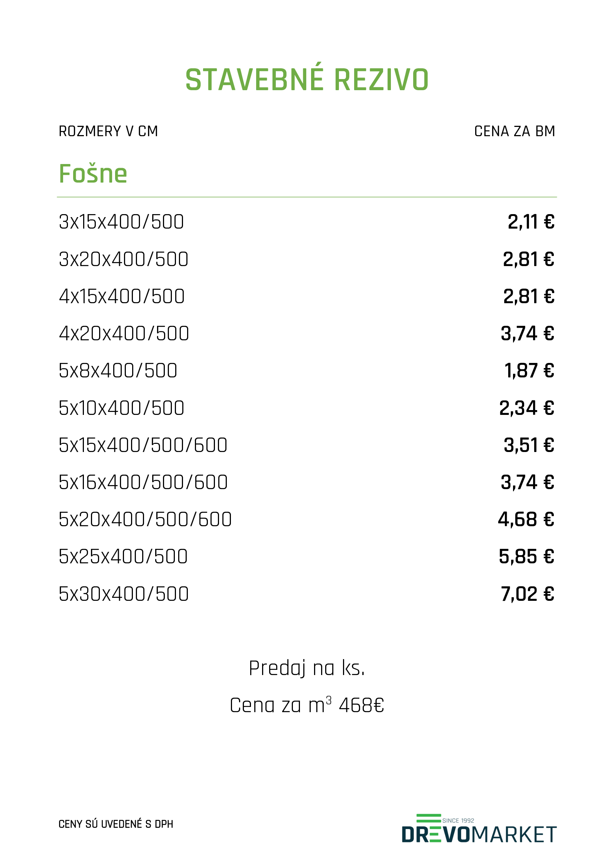Click the Cena za m³ 468€ text
614x868 pixels.
[x=307, y=705]
